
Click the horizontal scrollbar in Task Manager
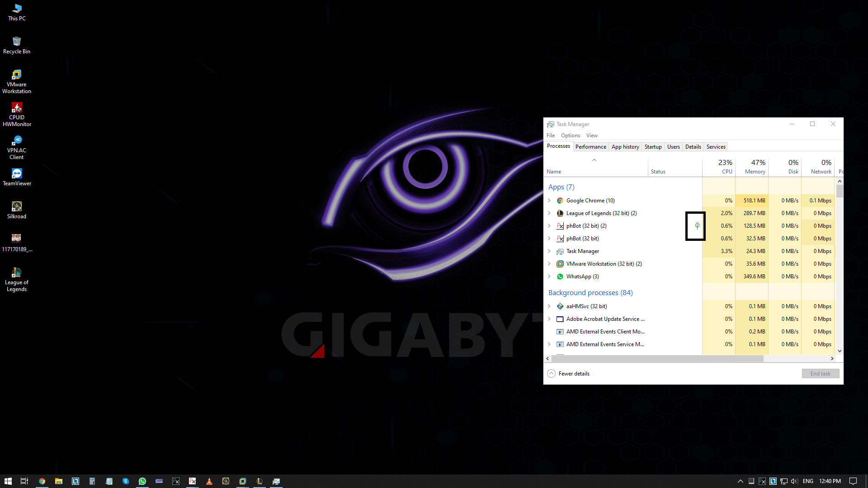(x=656, y=358)
